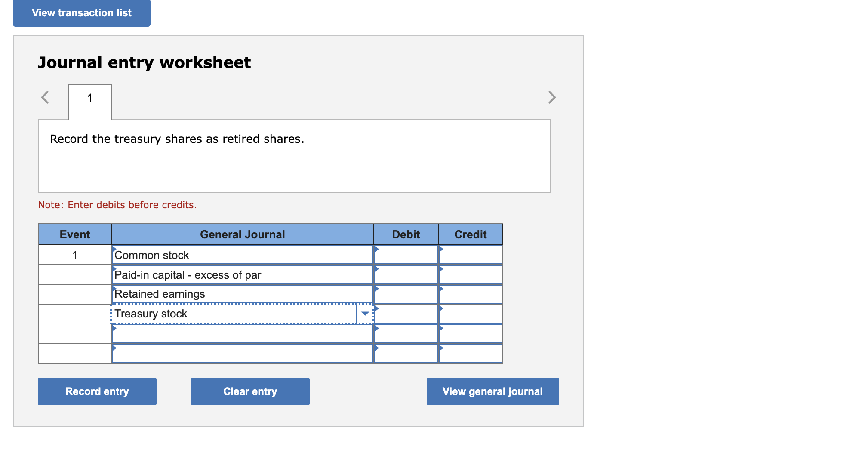Click the Credit field for Treasury stock
Image resolution: width=868 pixels, height=450 pixels.
point(470,314)
